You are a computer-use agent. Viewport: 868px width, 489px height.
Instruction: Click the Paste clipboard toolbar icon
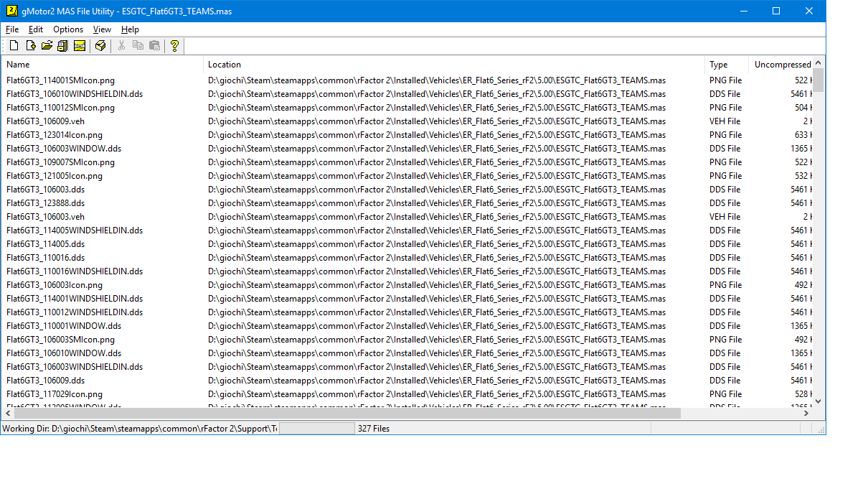(155, 46)
